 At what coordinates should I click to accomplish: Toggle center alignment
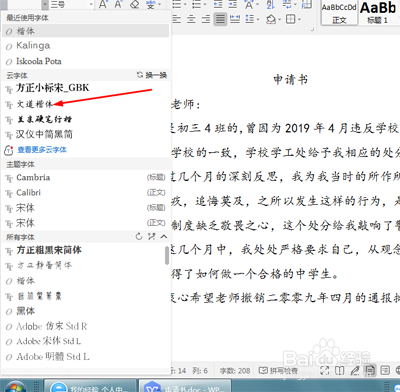tap(191, 19)
